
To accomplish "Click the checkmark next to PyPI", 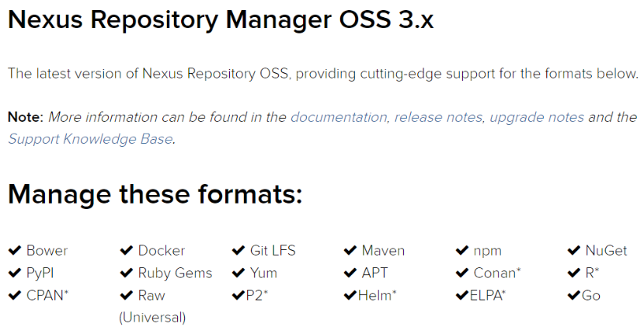I will 15,273.
